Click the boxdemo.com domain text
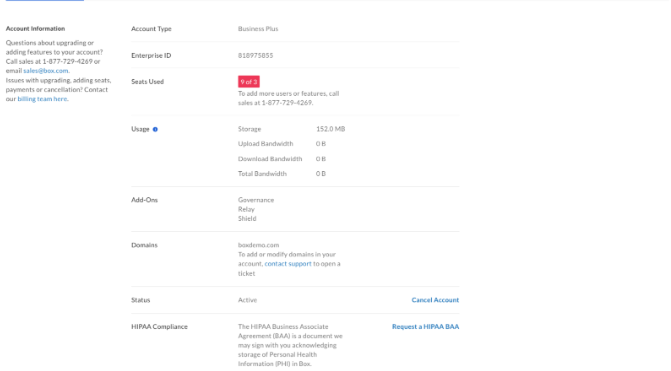671x371 pixels. tap(258, 245)
